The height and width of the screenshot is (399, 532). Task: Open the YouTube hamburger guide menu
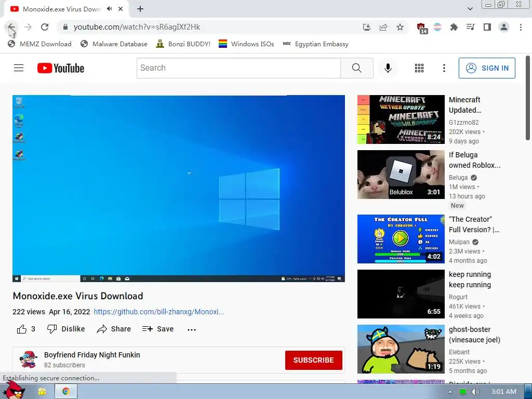click(x=19, y=68)
